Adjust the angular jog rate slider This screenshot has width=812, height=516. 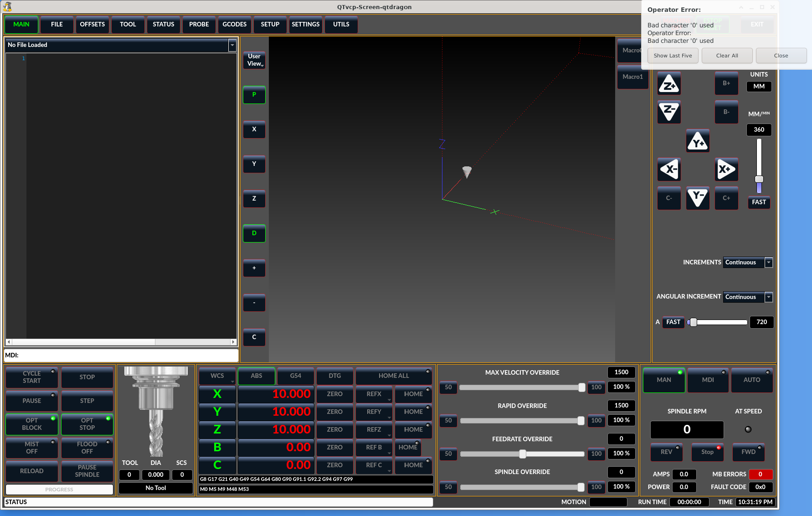pyautogui.click(x=718, y=322)
